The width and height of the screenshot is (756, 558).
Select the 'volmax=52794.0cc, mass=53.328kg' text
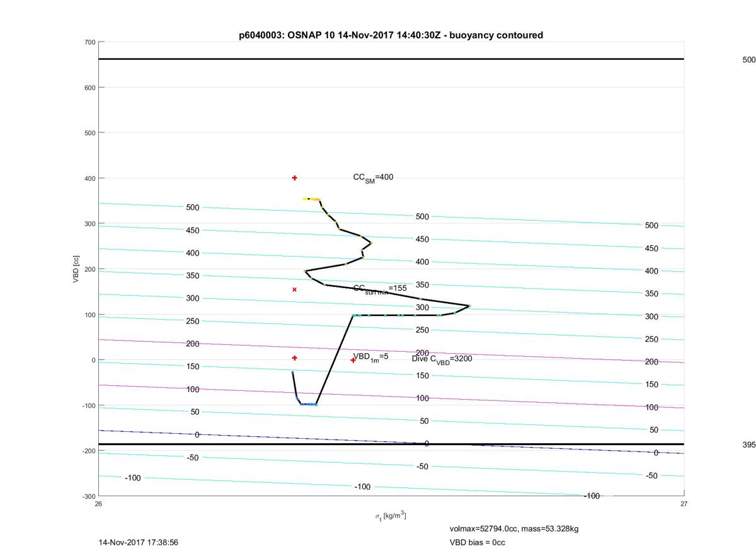pyautogui.click(x=513, y=528)
